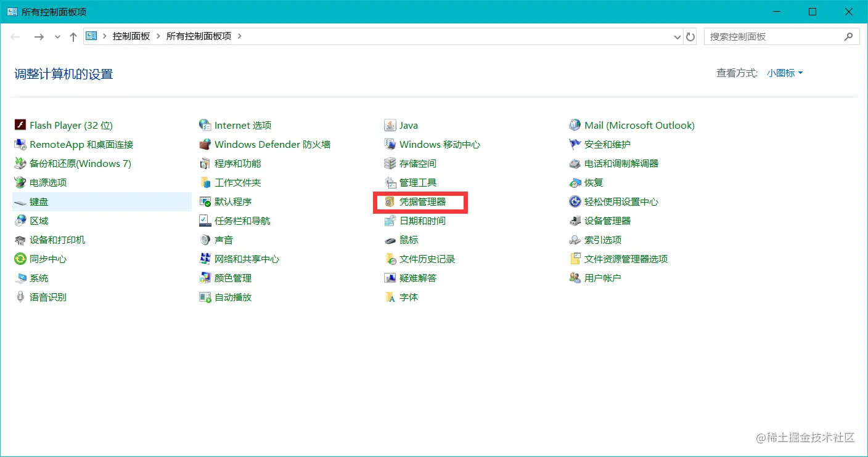
Task: Click the 字体 link
Action: 409,297
